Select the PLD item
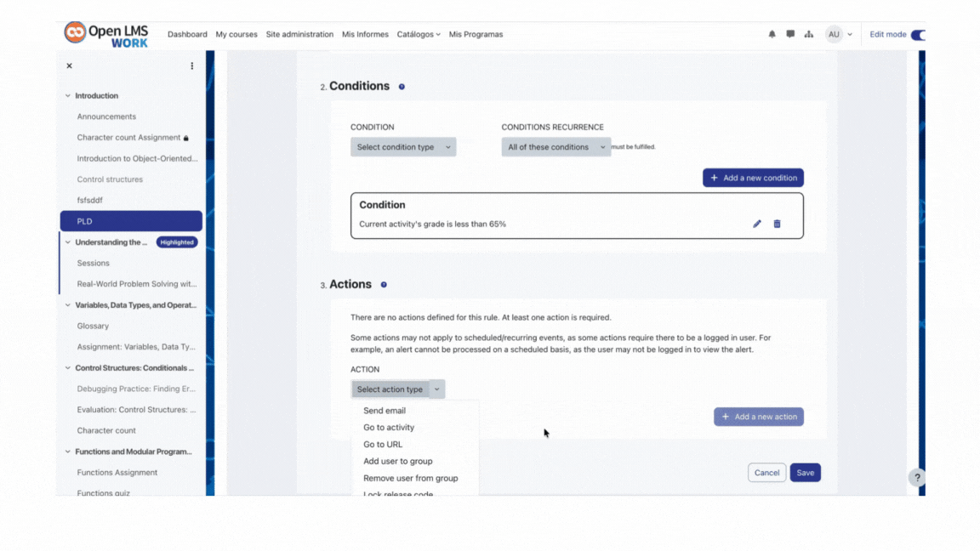 131,221
